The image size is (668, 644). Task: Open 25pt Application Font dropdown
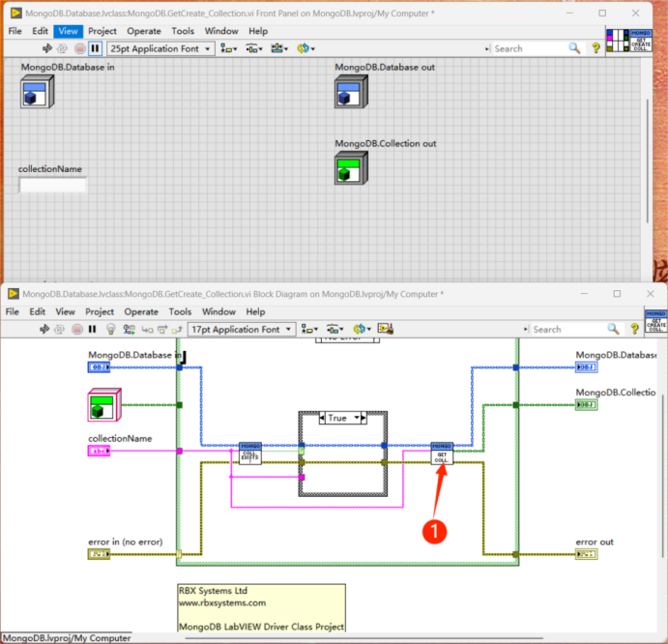coord(160,48)
